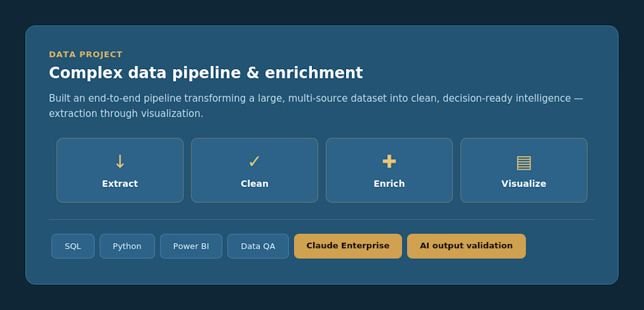Viewport: 644px width, 310px height.
Task: Click the Claude Enterprise highlighted tag
Action: 348,246
